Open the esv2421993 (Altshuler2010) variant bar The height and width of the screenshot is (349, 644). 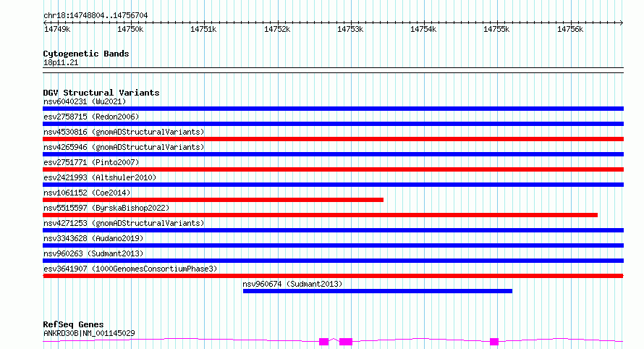point(333,185)
